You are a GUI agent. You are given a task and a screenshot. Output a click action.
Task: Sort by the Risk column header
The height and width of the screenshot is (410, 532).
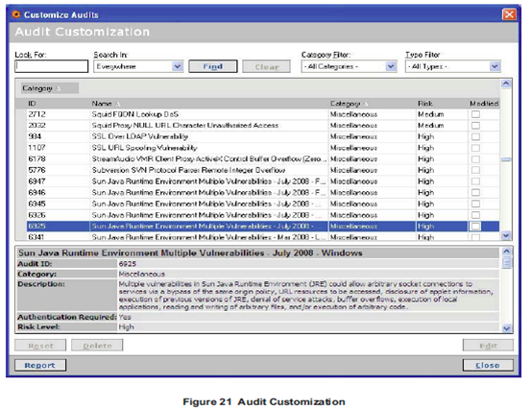(425, 104)
